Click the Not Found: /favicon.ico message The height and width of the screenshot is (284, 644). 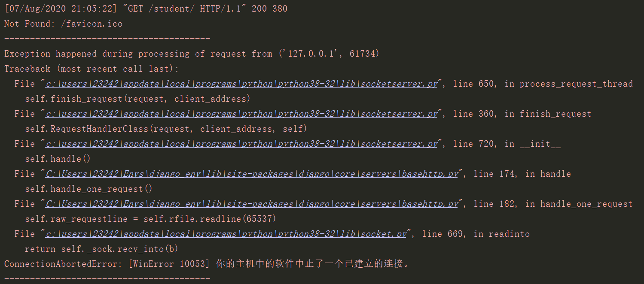point(63,24)
